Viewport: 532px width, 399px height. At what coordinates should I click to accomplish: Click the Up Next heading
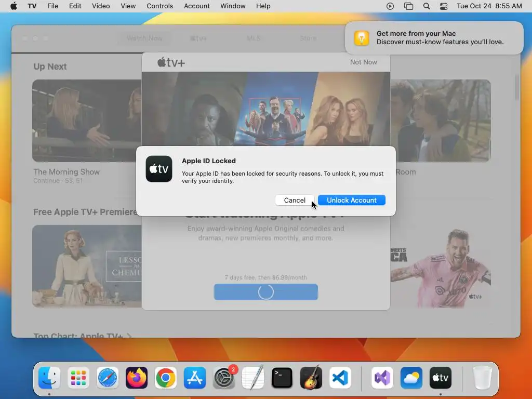click(x=50, y=66)
